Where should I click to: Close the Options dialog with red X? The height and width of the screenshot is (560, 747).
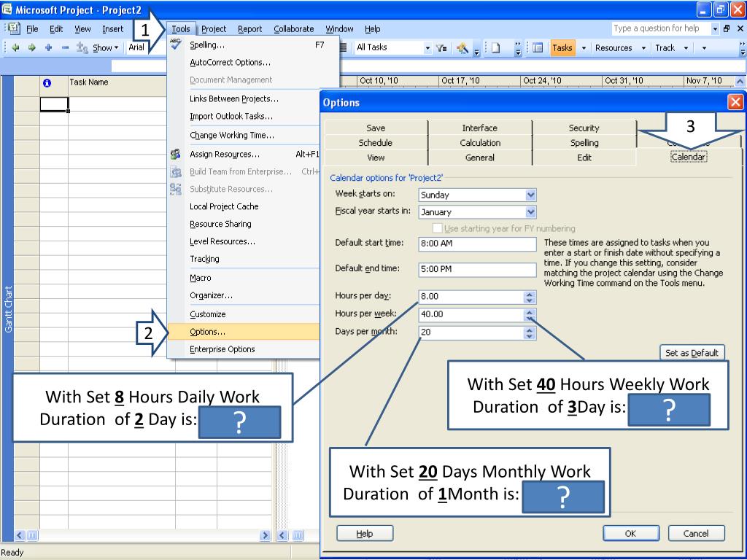(x=735, y=102)
